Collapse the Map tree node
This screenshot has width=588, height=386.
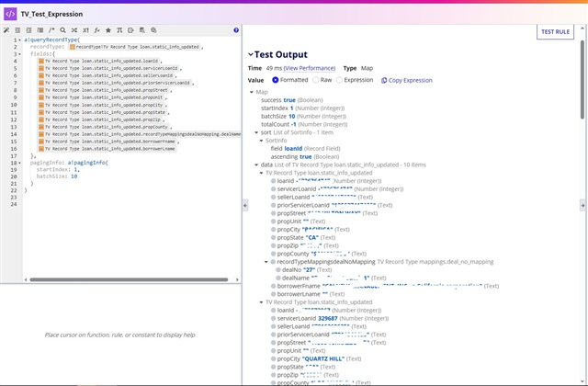pyautogui.click(x=251, y=92)
